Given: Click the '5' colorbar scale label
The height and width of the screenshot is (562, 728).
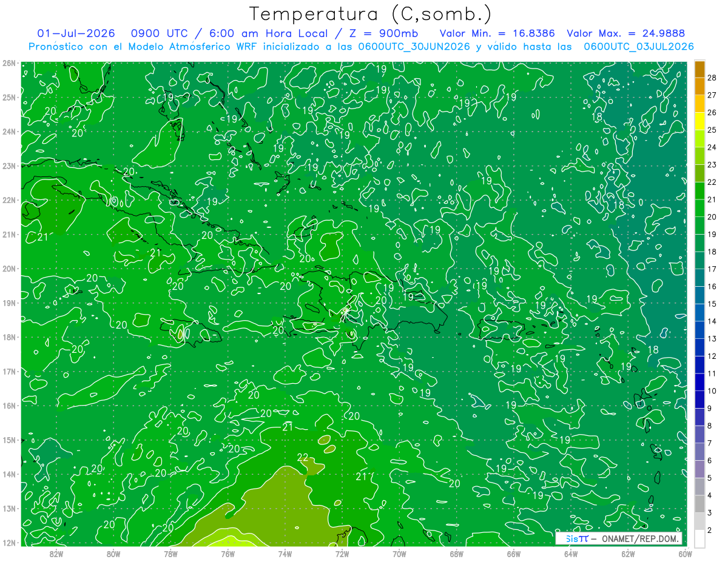Looking at the screenshot, I should point(710,478).
